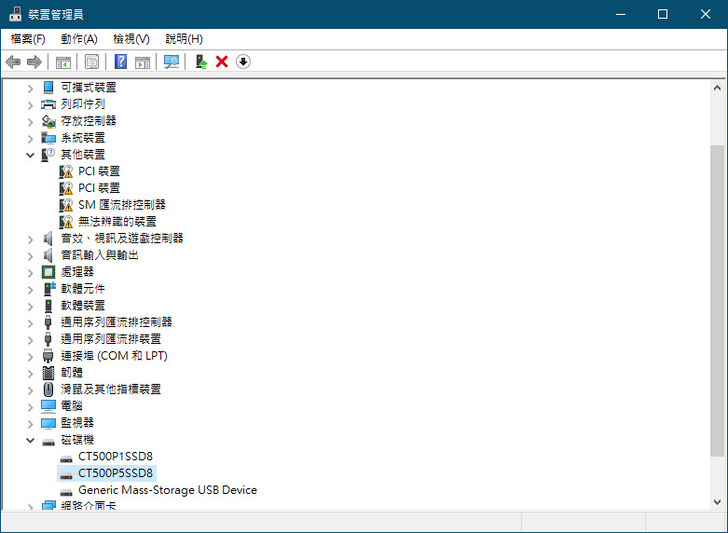Select the 無法辨識的裝置 entry
This screenshot has width=728, height=533.
(117, 221)
